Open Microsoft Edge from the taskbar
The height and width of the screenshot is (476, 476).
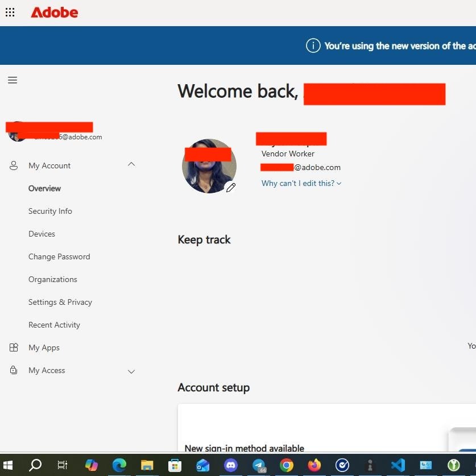[119, 465]
